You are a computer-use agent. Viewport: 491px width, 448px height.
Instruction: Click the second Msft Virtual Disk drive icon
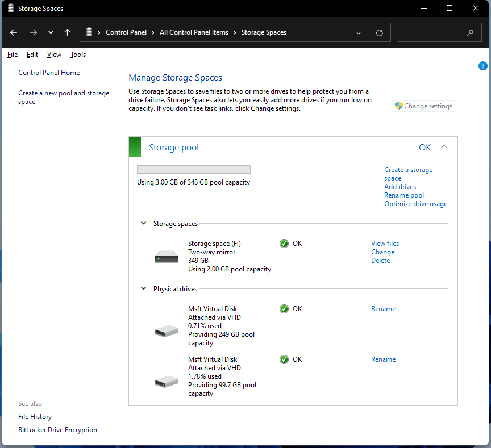(166, 381)
